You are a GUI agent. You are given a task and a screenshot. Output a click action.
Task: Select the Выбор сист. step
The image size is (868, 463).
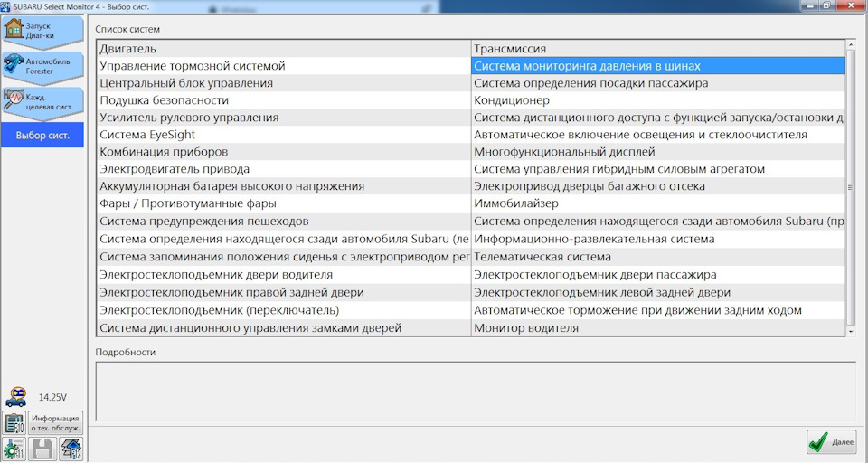coord(42,135)
